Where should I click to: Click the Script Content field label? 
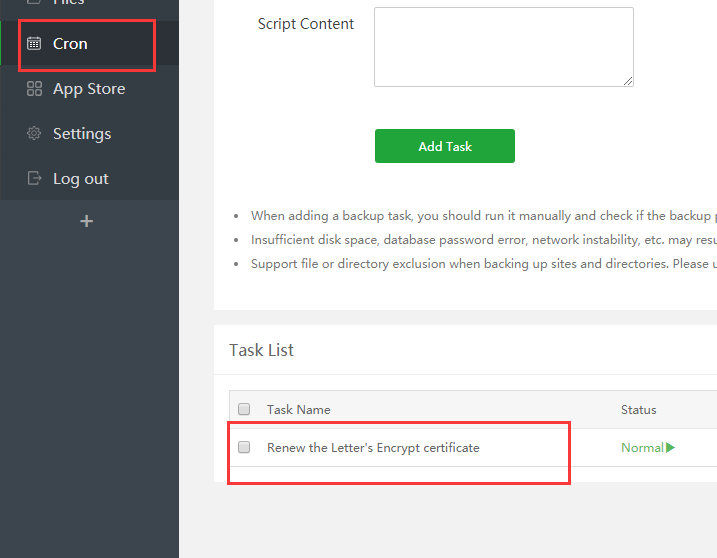(x=305, y=24)
